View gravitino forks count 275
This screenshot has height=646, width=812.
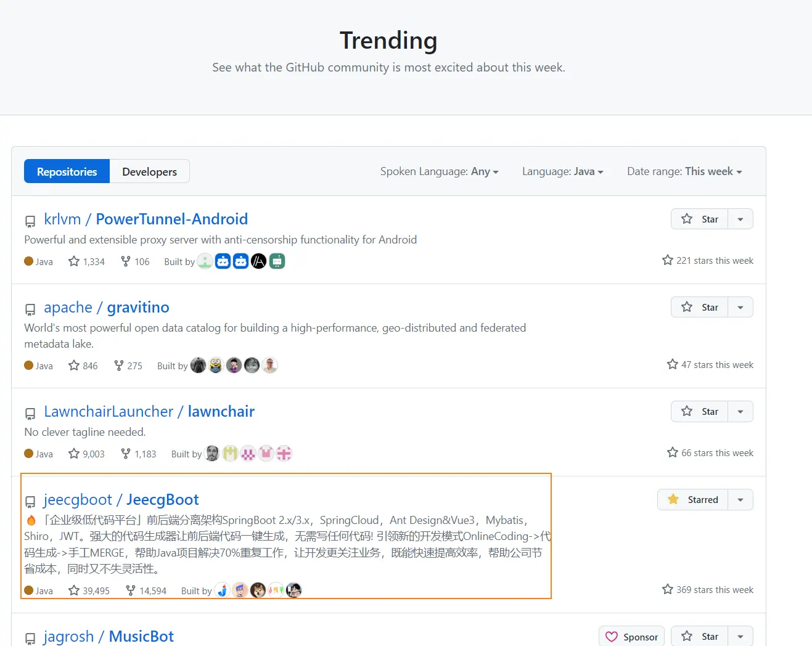click(x=128, y=366)
